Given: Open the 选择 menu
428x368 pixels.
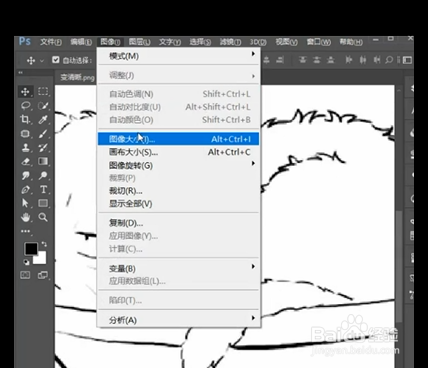Looking at the screenshot, I should (200, 42).
